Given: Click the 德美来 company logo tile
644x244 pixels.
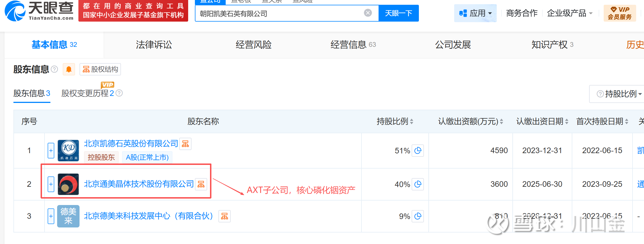Looking at the screenshot, I should pos(68,216).
